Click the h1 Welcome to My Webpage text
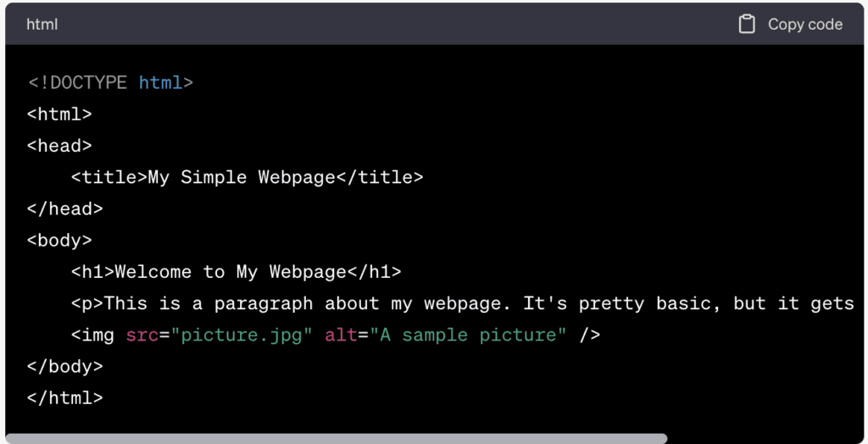868x444 pixels. click(231, 272)
